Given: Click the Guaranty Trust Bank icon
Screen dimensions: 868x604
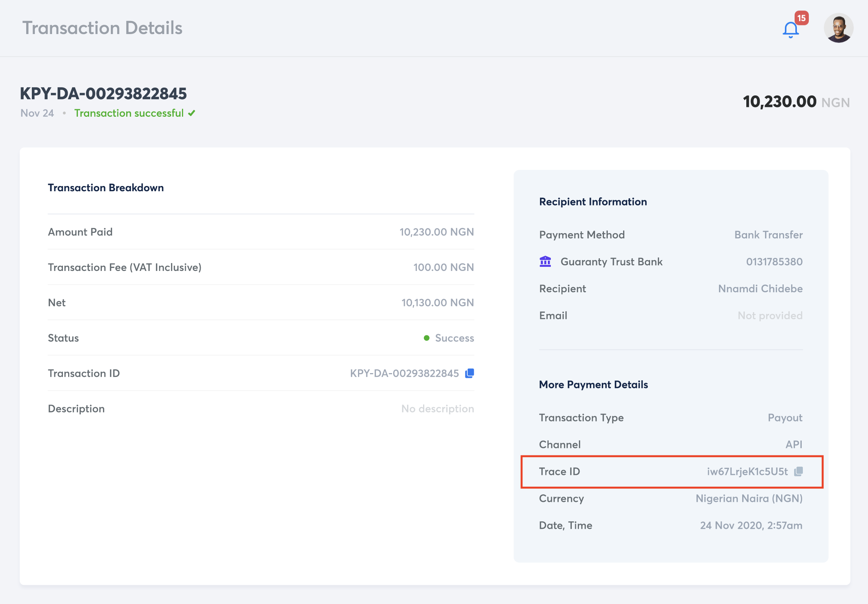Looking at the screenshot, I should [x=545, y=261].
